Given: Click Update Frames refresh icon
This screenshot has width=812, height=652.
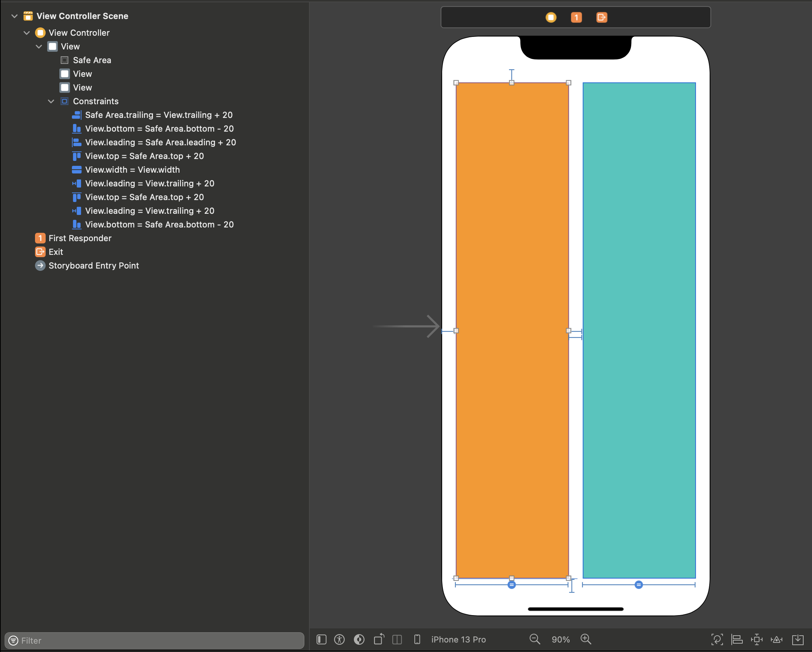Looking at the screenshot, I should point(717,639).
